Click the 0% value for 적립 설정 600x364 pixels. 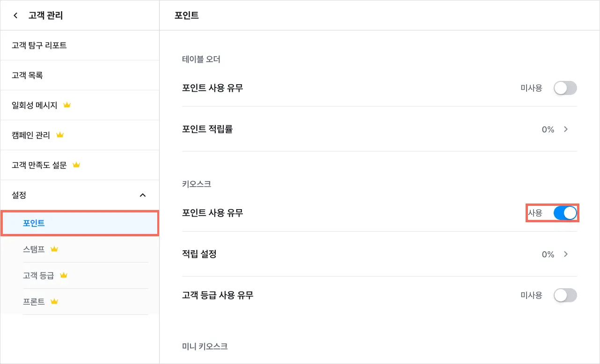[x=548, y=255]
